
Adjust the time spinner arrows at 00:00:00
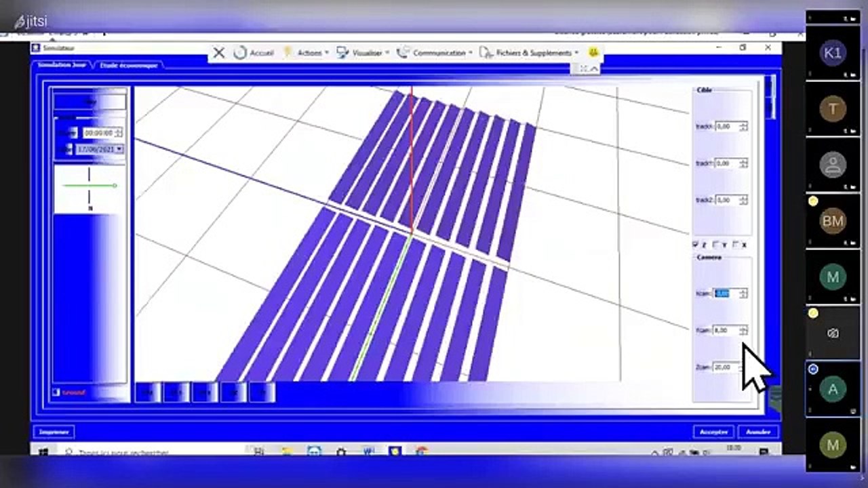click(119, 133)
